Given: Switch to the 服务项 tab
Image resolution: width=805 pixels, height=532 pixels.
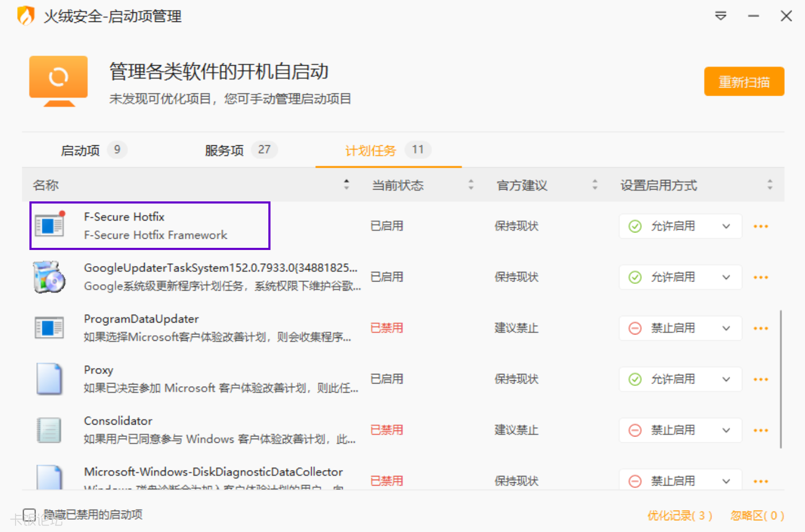Looking at the screenshot, I should (241, 150).
